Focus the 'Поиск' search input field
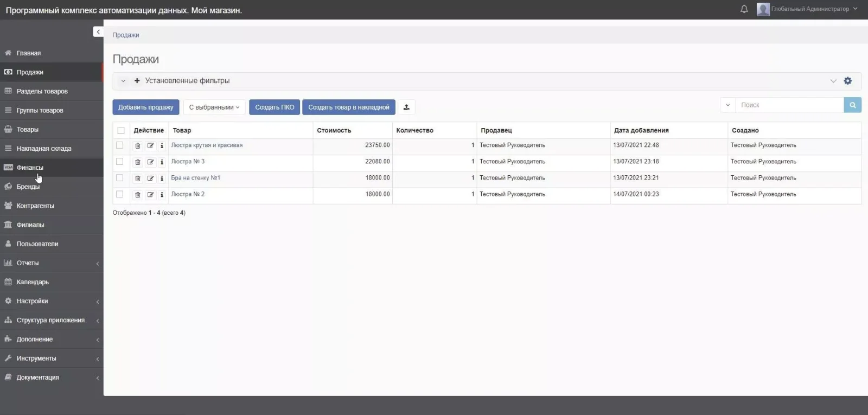Viewport: 868px width, 415px height. [x=789, y=105]
